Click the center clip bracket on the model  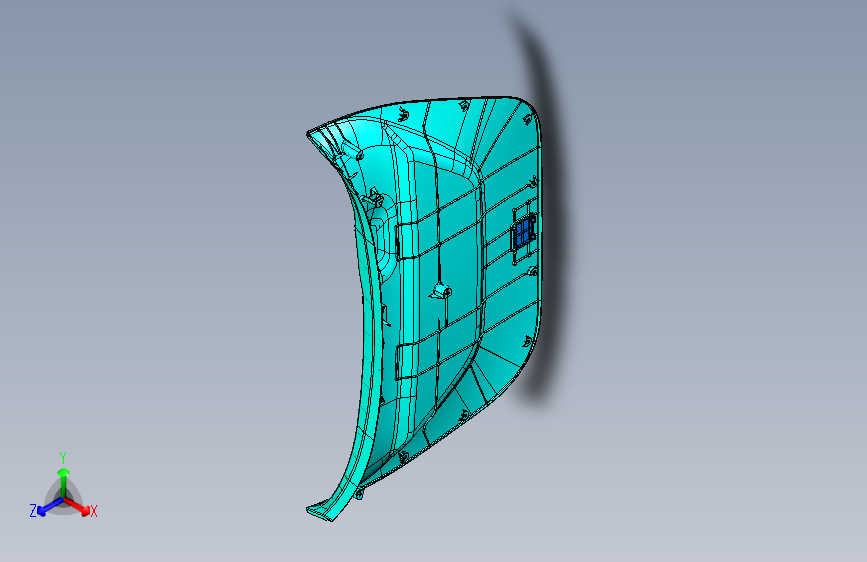(441, 291)
